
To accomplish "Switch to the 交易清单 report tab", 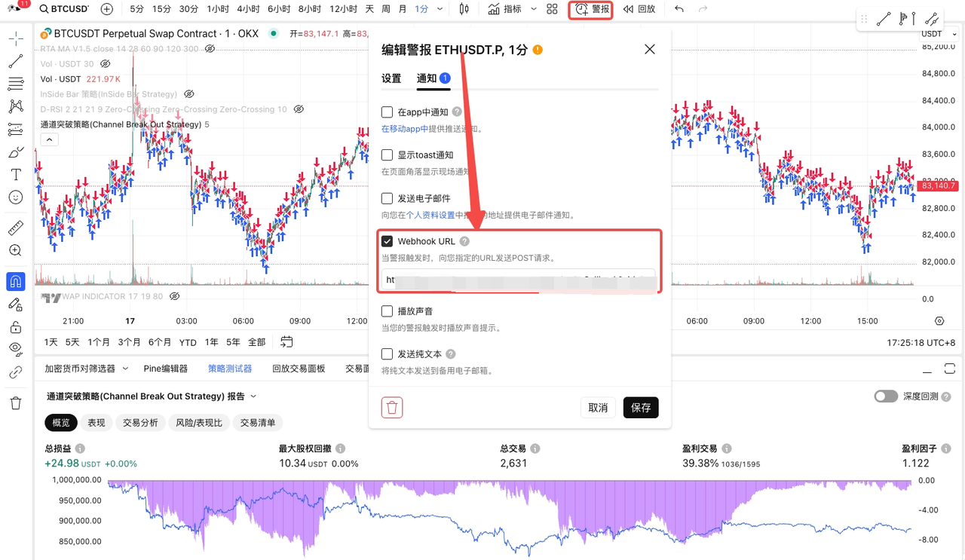I will [x=258, y=423].
